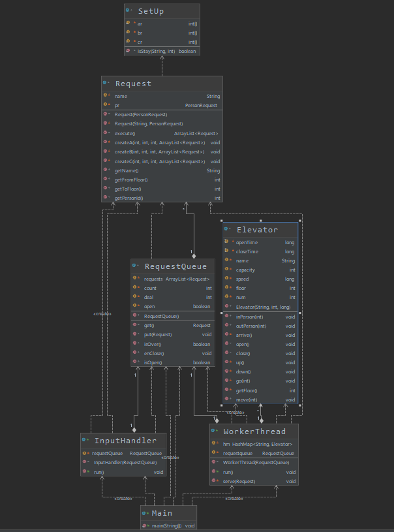
Task: Click the down() method in Elevator
Action: pyautogui.click(x=260, y=372)
